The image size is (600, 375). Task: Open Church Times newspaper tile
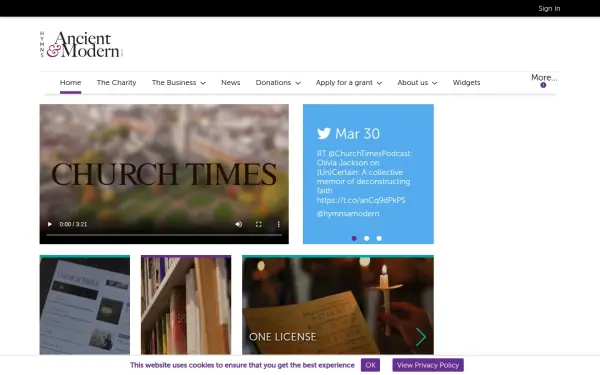85,305
